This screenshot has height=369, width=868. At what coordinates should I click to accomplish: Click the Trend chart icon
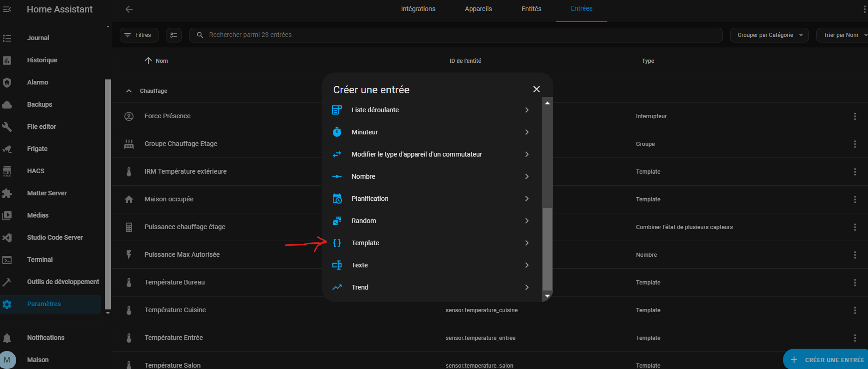click(337, 287)
